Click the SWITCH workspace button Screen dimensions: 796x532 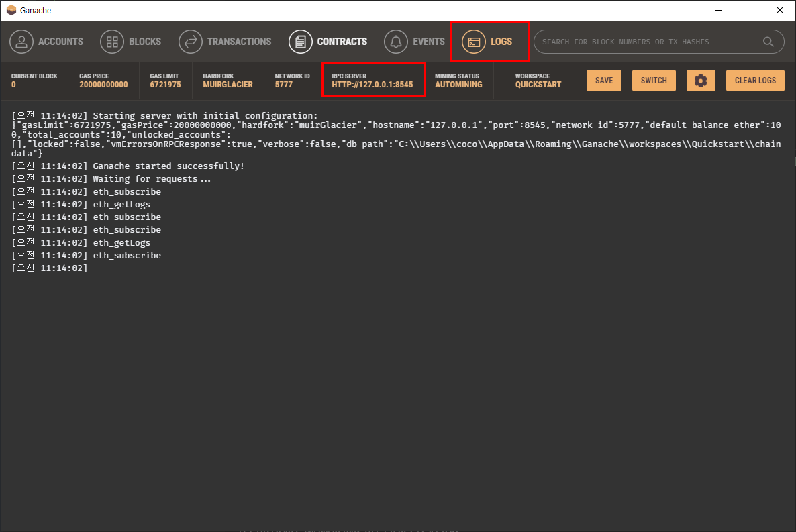(x=654, y=81)
